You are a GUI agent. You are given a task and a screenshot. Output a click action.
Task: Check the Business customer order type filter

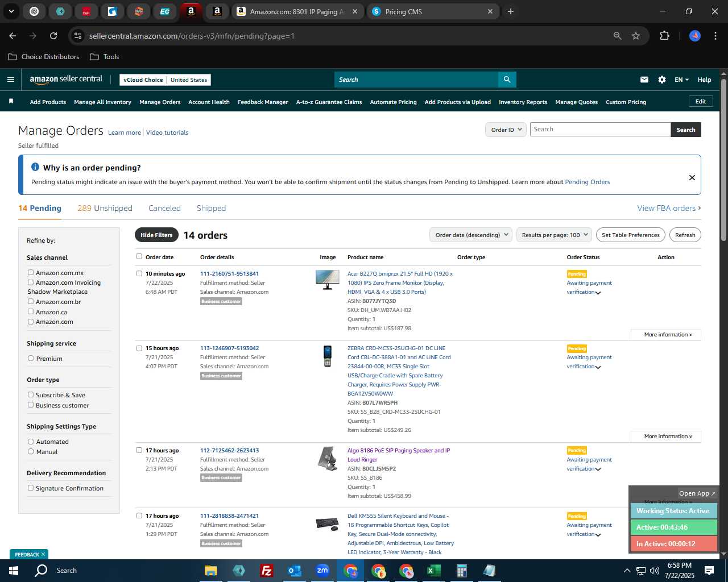[31, 405]
